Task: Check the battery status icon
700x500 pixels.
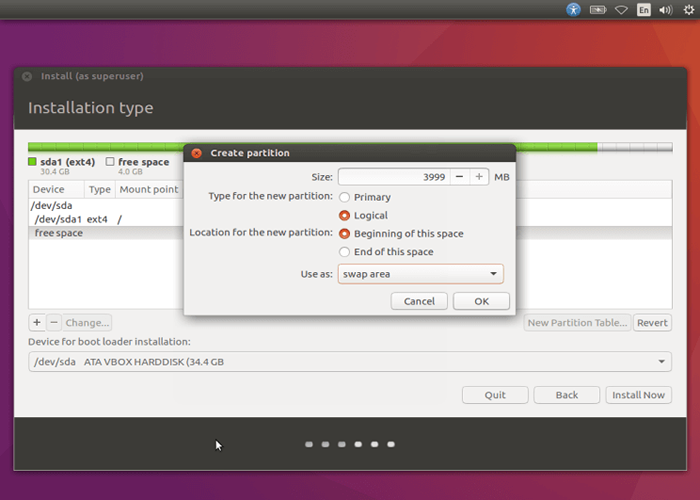Action: tap(598, 9)
